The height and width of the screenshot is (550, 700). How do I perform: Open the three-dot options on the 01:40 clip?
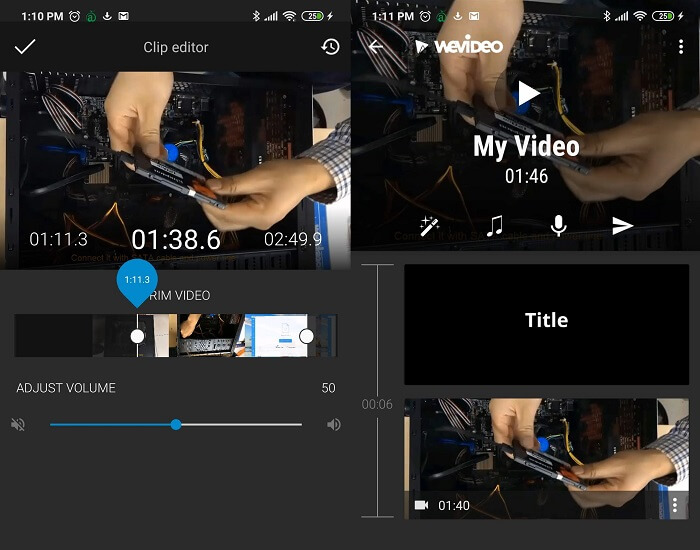click(x=675, y=505)
